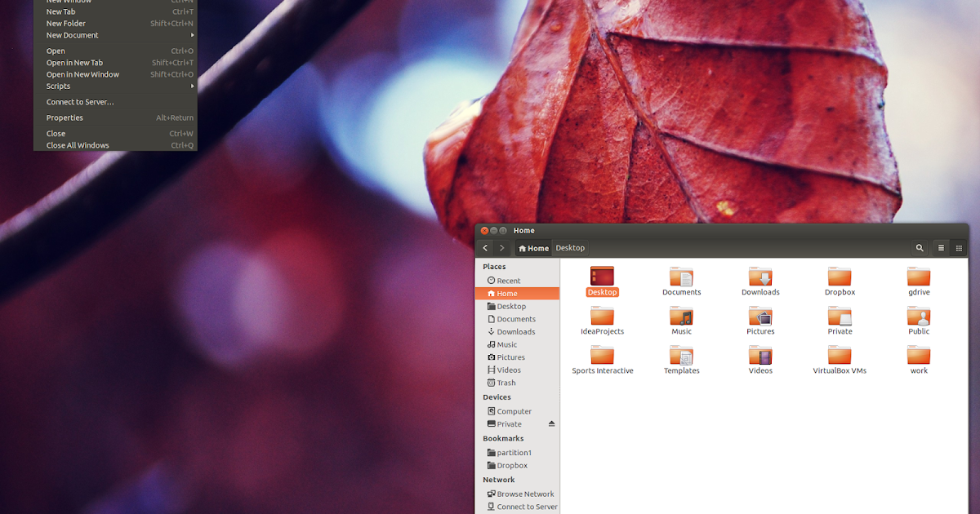This screenshot has width=980, height=514.
Task: Click Connect to Server under Network
Action: tap(525, 506)
